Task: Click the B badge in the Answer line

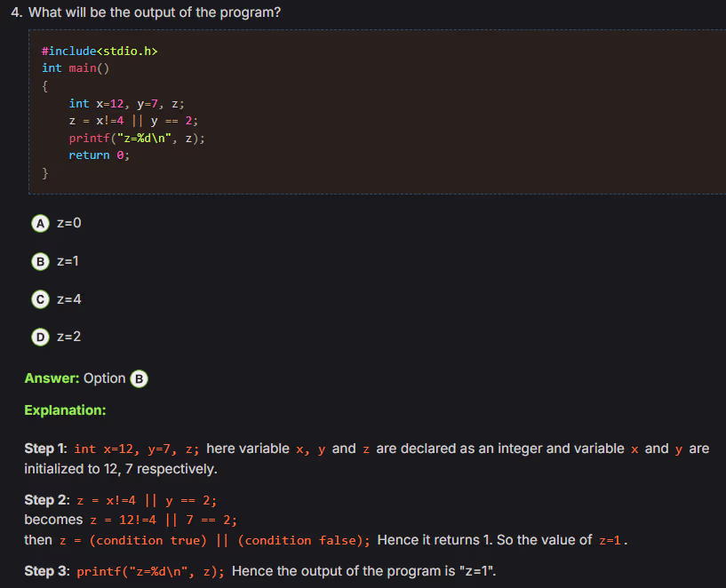Action: point(140,378)
